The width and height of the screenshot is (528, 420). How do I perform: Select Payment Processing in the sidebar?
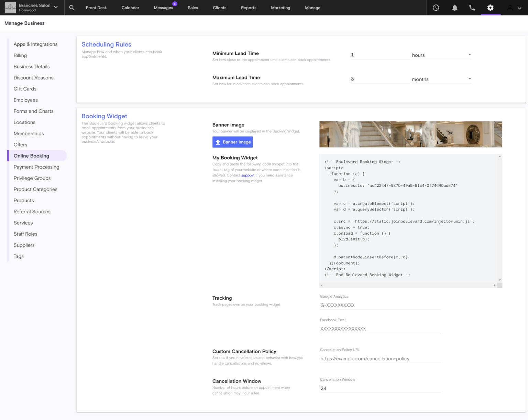click(36, 167)
